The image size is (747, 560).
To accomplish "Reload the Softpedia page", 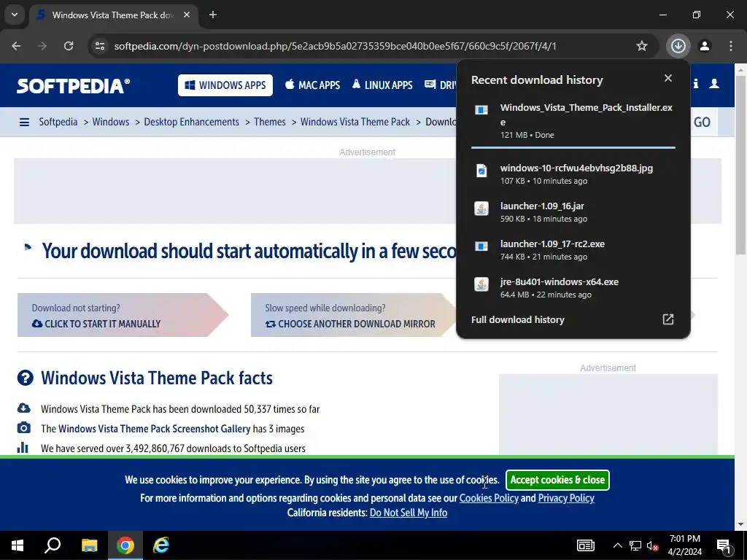I will (69, 46).
